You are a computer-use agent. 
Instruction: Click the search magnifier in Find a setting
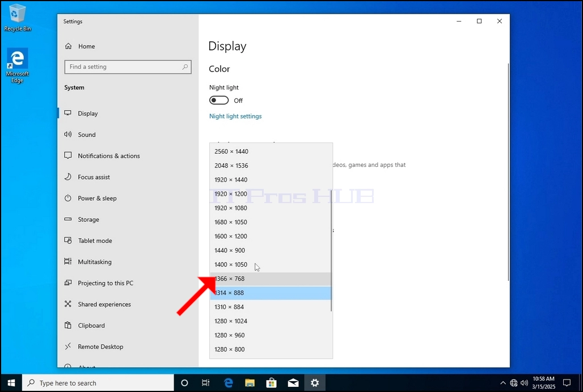[185, 67]
